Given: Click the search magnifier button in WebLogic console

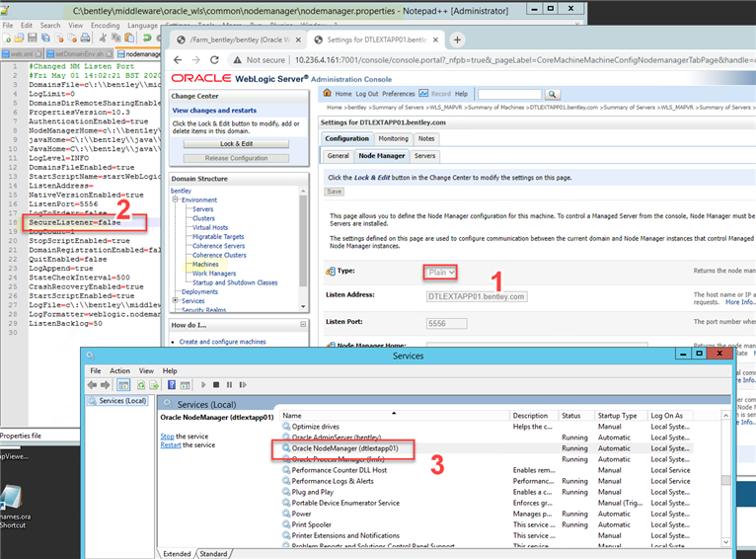Looking at the screenshot, I should 552,94.
